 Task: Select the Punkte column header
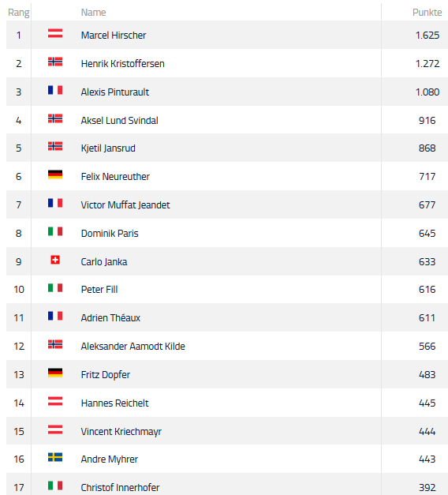click(x=427, y=13)
